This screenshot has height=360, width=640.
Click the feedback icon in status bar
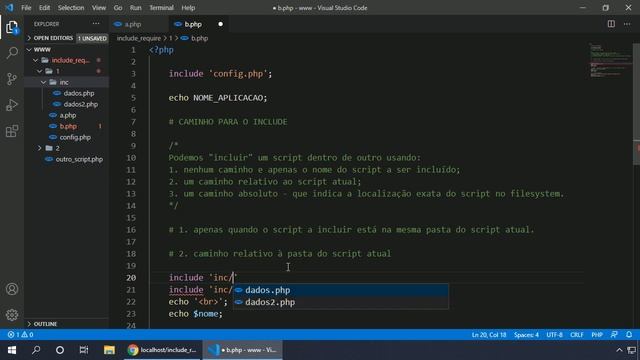click(614, 335)
